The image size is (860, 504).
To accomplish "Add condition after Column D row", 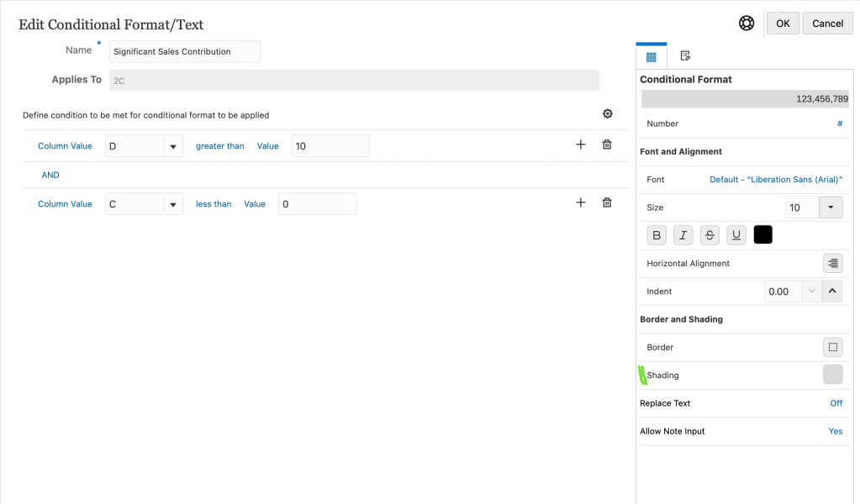I will [x=580, y=144].
